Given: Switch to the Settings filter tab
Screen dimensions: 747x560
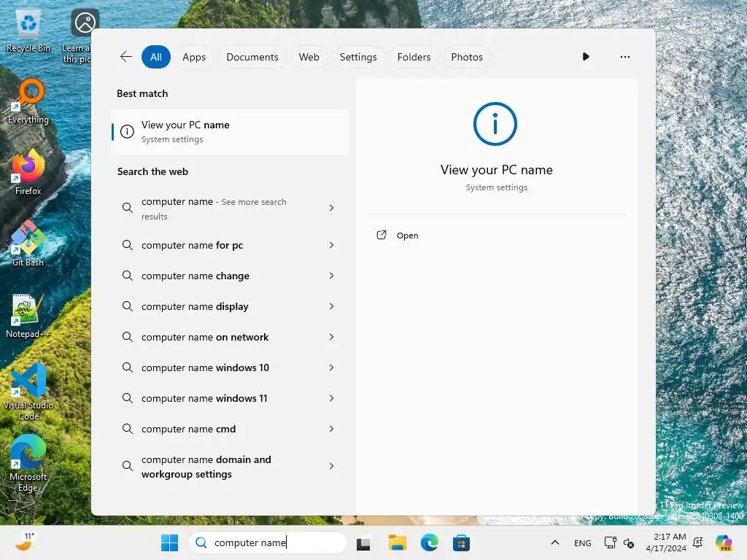Looking at the screenshot, I should point(358,57).
